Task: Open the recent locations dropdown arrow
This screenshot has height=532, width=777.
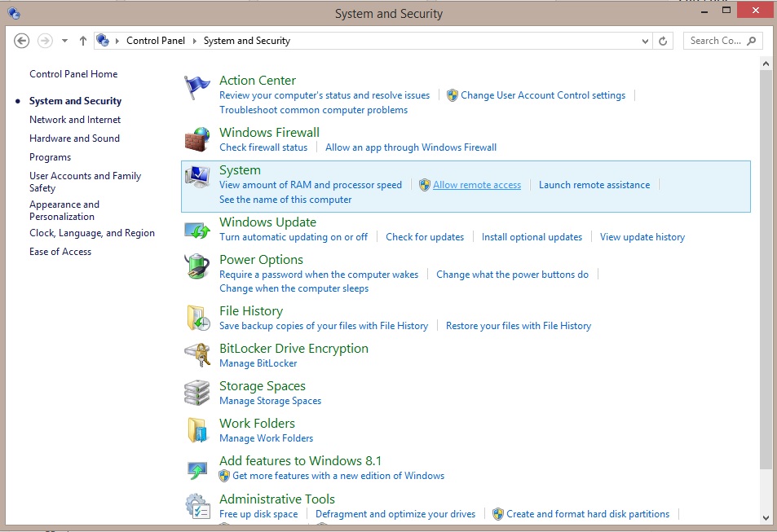Action: pyautogui.click(x=64, y=41)
